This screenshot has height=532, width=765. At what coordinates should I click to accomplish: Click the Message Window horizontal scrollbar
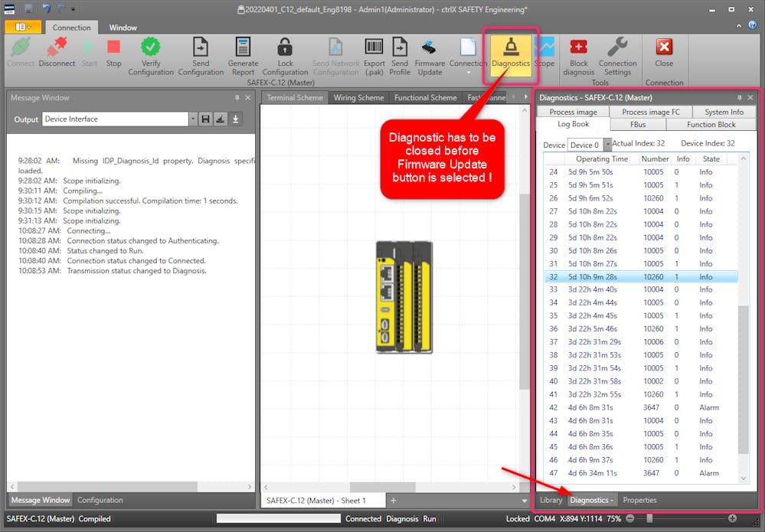pos(107,487)
